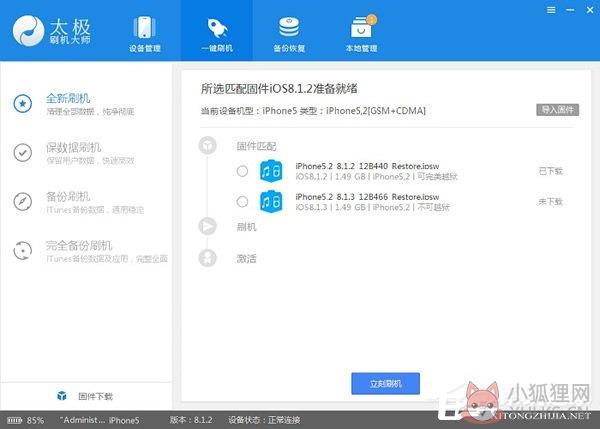Minimize the window
The width and height of the screenshot is (600, 429).
(x=570, y=10)
